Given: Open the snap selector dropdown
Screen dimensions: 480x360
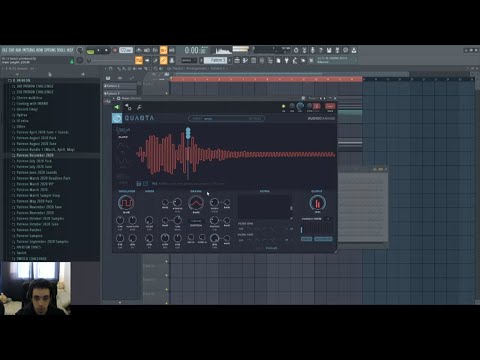Looking at the screenshot, I should [x=189, y=60].
